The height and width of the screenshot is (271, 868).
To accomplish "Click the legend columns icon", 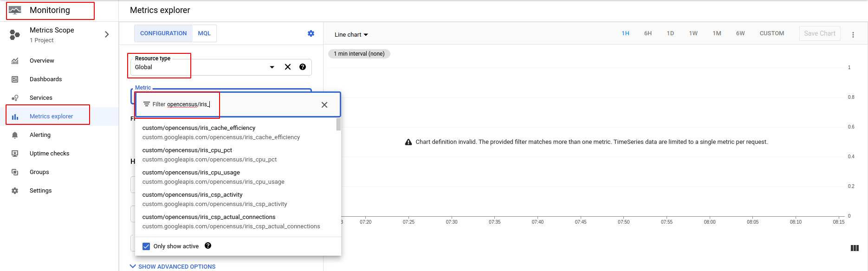I will [855, 248].
